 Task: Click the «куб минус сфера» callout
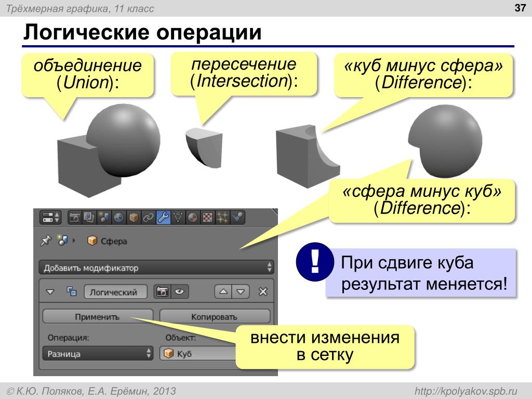point(423,75)
